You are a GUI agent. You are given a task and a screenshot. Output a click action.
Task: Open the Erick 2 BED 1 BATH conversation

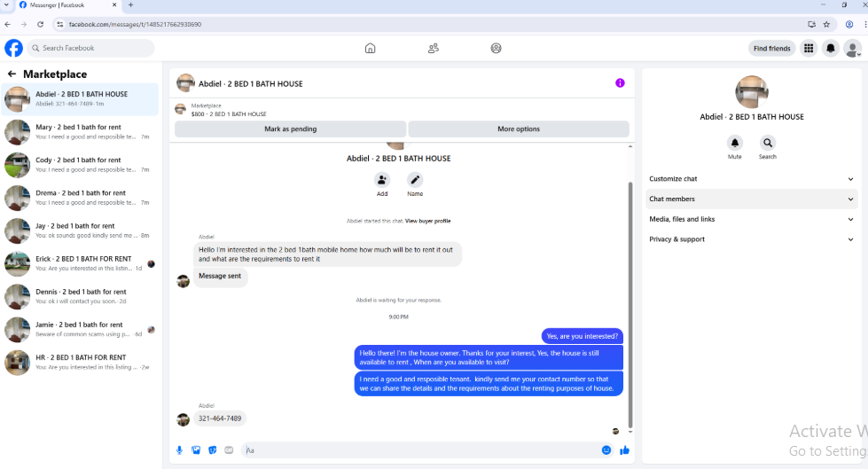tap(81, 263)
